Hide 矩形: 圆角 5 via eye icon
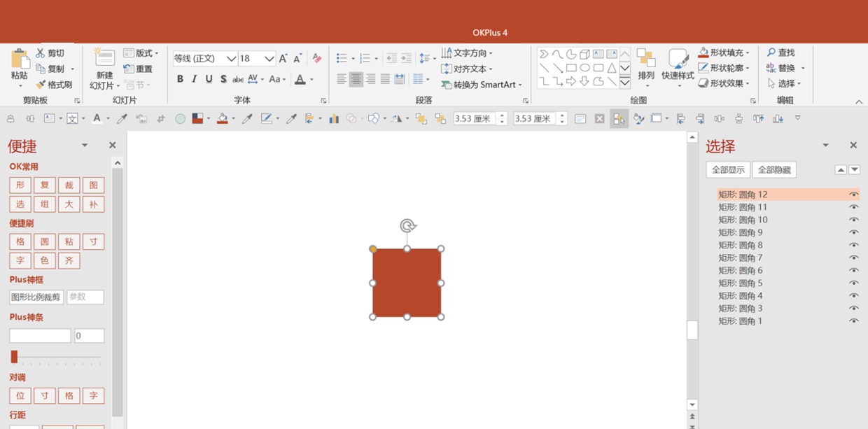Image resolution: width=868 pixels, height=429 pixels. pyautogui.click(x=853, y=283)
